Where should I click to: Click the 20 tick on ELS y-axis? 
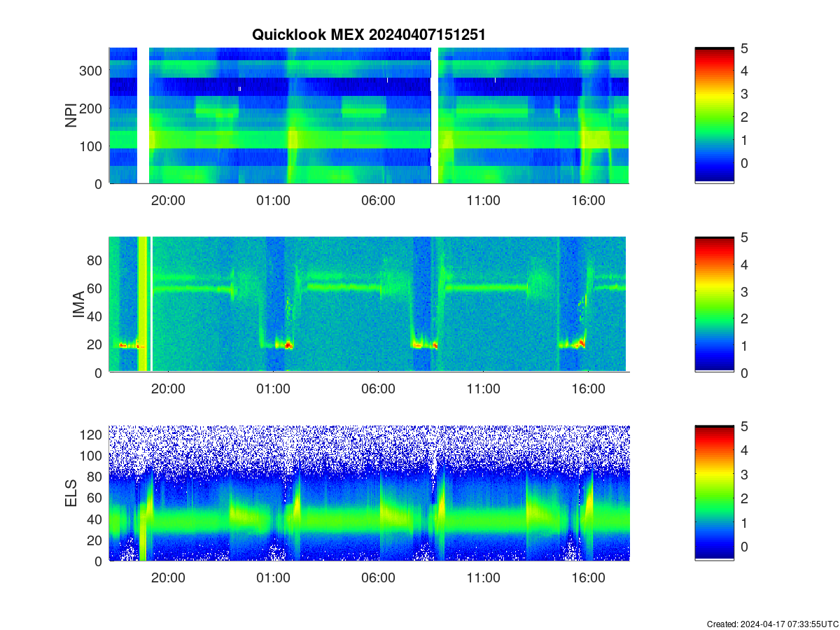tap(95, 540)
